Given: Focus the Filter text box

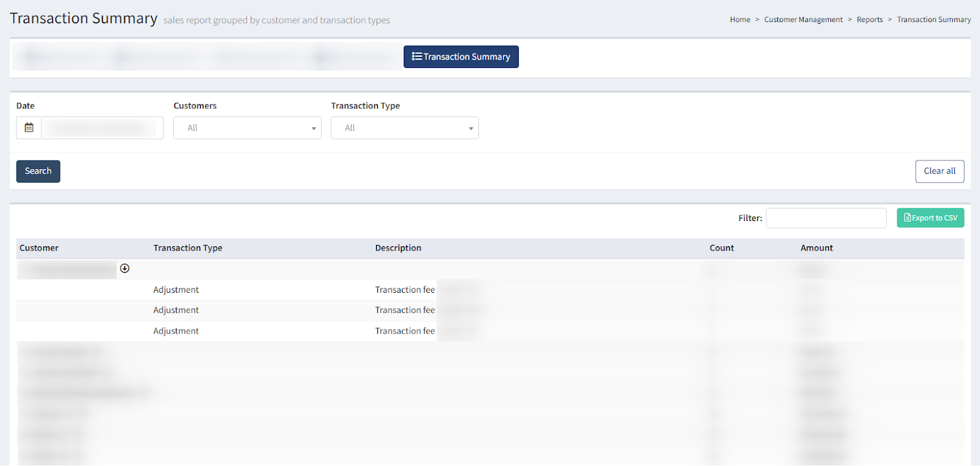Looking at the screenshot, I should click(x=826, y=218).
